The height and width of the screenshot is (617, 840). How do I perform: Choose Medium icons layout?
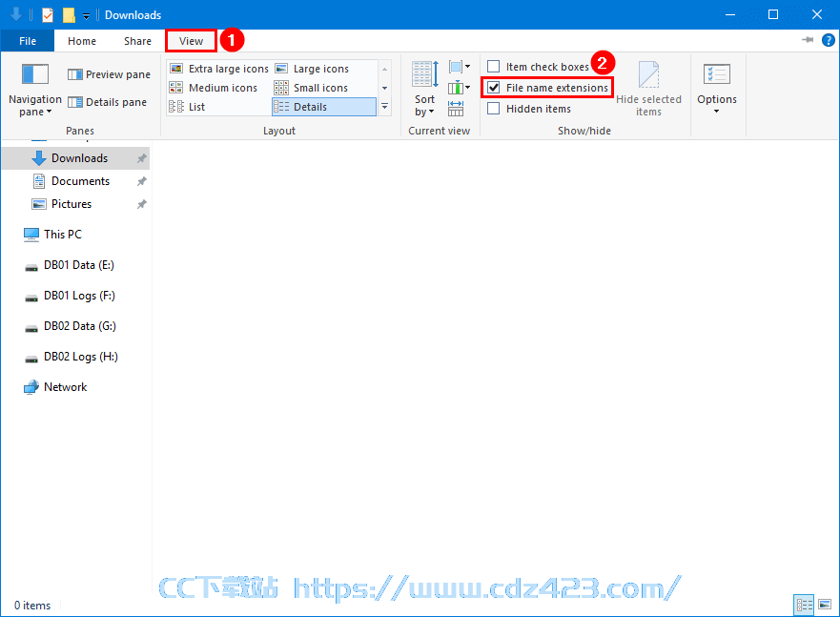(214, 88)
